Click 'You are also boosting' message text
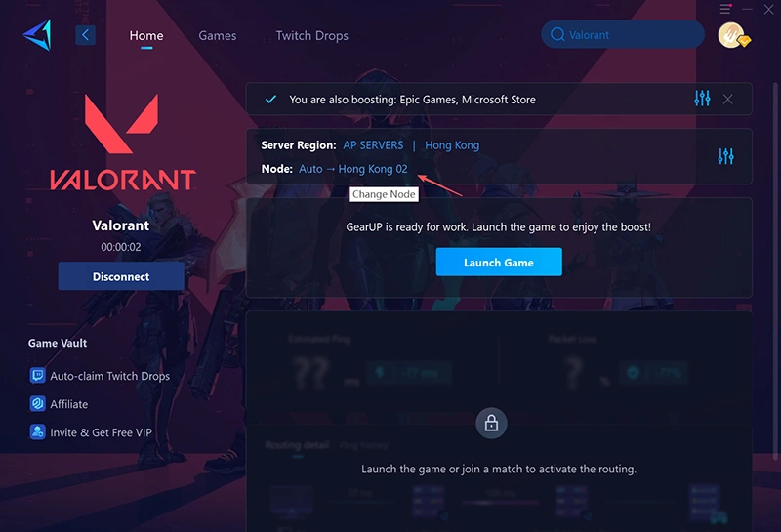The height and width of the screenshot is (532, 781). tap(412, 100)
